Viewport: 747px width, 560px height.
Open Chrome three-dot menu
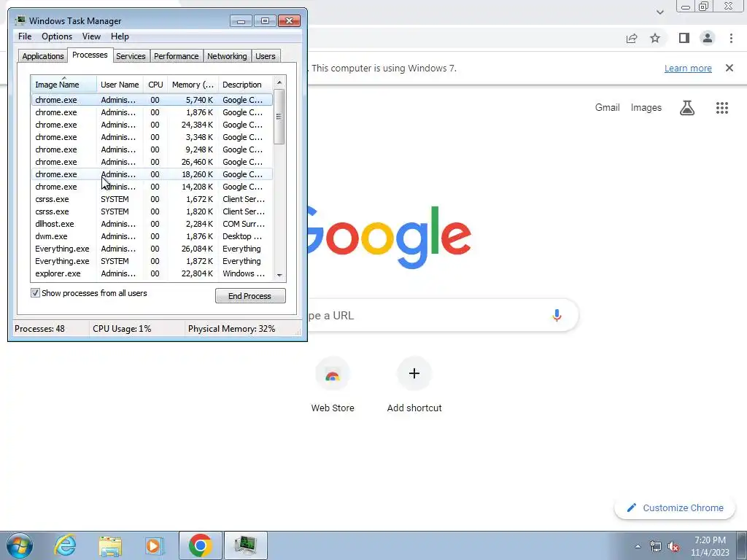click(731, 38)
